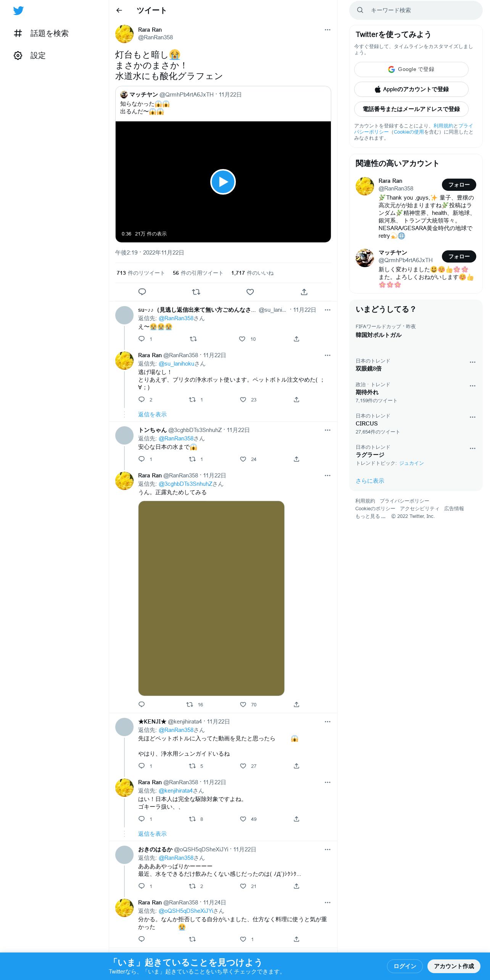Open the olive image in 正露丸 reply

click(x=211, y=598)
